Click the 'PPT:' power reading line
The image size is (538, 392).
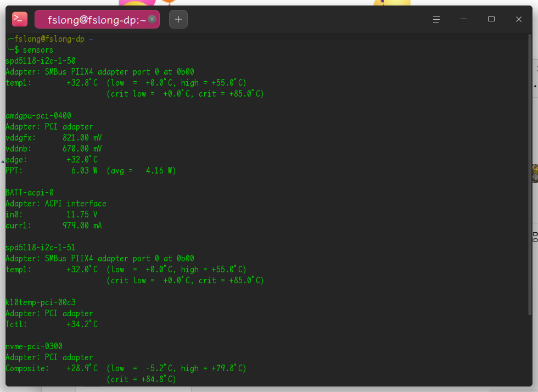click(91, 171)
